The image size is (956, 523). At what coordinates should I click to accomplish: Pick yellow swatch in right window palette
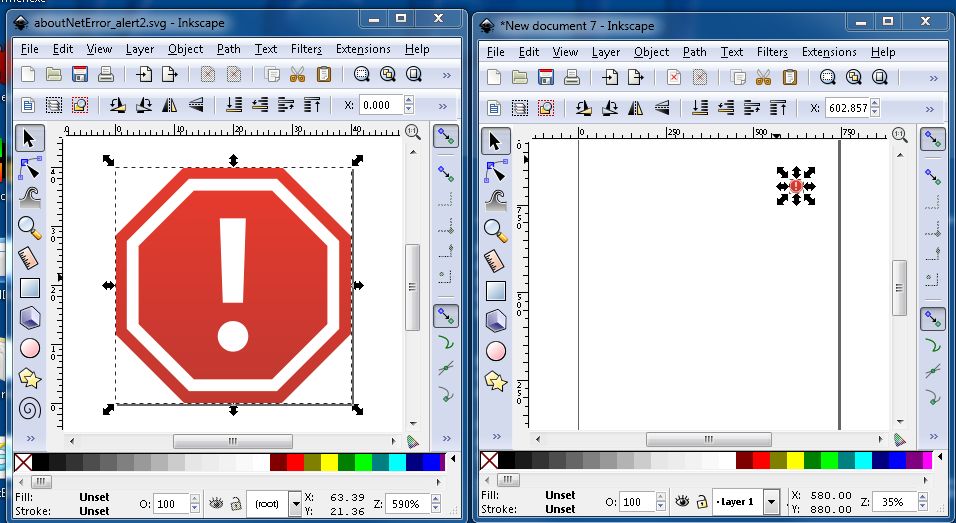pyautogui.click(x=795, y=460)
